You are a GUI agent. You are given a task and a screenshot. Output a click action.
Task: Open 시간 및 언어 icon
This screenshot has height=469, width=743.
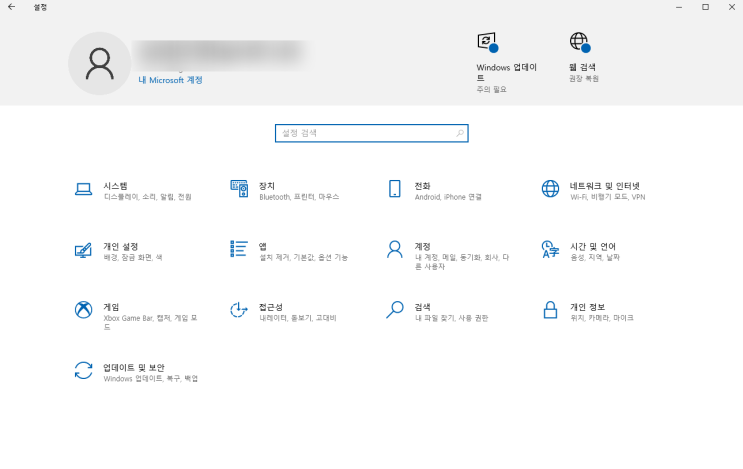(x=550, y=249)
